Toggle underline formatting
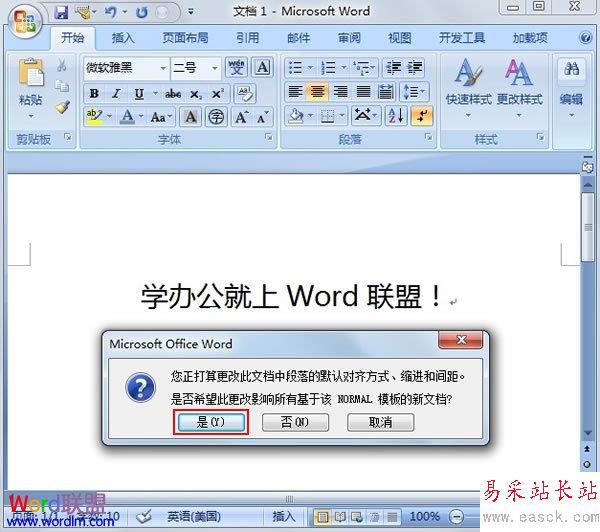600x532 pixels. click(139, 94)
